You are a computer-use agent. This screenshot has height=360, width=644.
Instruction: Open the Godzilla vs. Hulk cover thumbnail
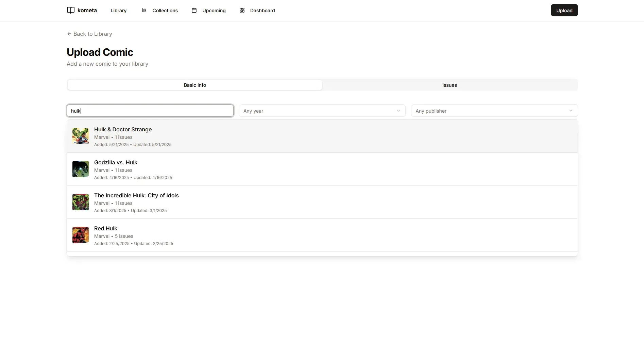click(x=81, y=169)
